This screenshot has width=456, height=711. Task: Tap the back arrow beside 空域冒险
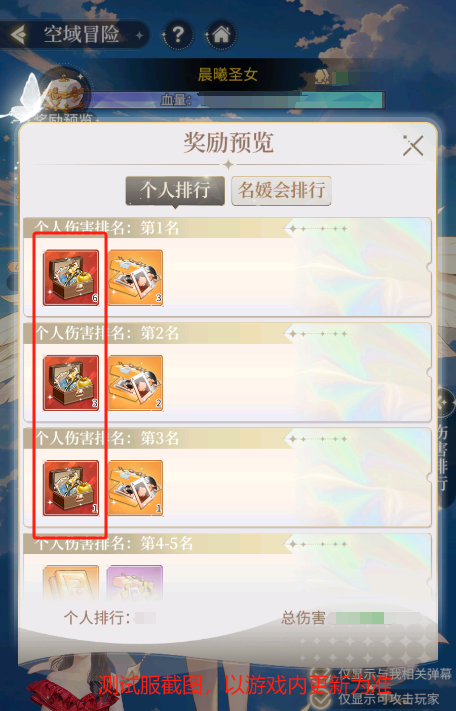[x=18, y=34]
